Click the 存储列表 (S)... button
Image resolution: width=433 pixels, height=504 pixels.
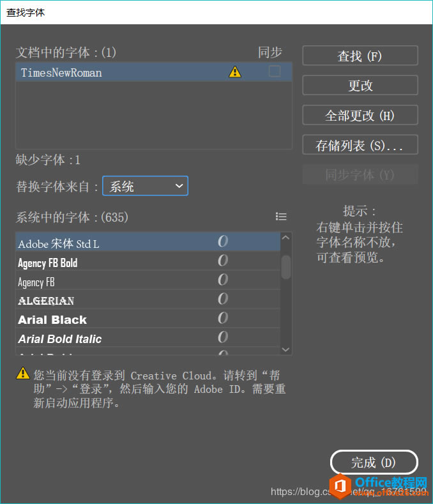360,146
